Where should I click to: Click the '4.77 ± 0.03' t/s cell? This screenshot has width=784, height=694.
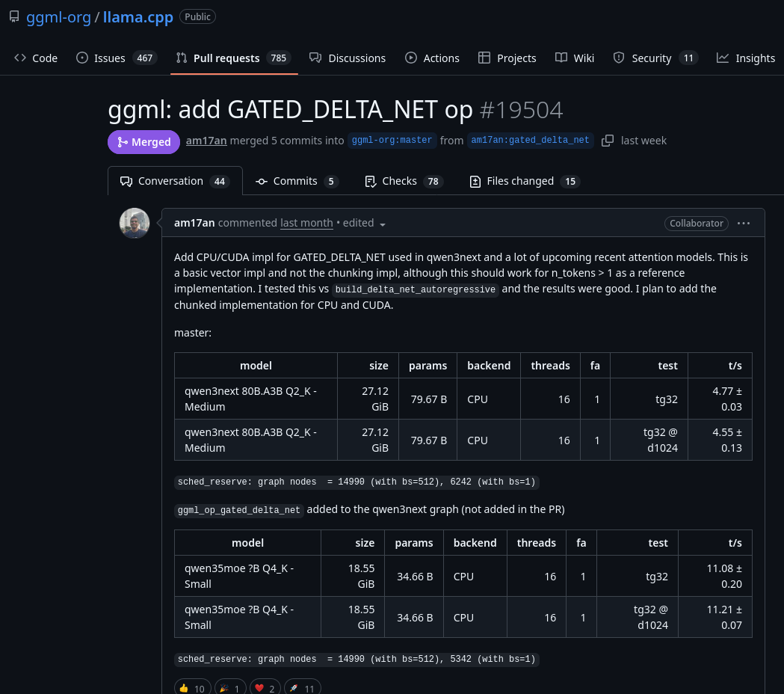point(720,399)
